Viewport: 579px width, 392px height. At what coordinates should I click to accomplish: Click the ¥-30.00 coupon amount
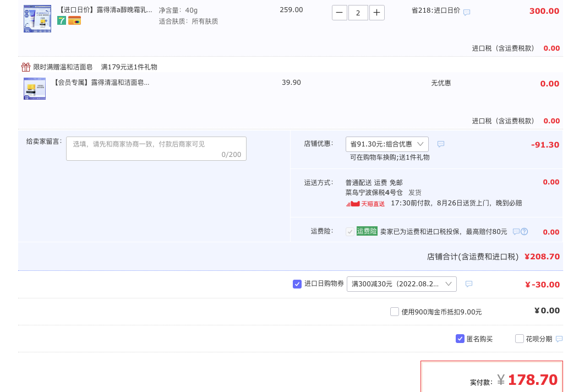(542, 285)
